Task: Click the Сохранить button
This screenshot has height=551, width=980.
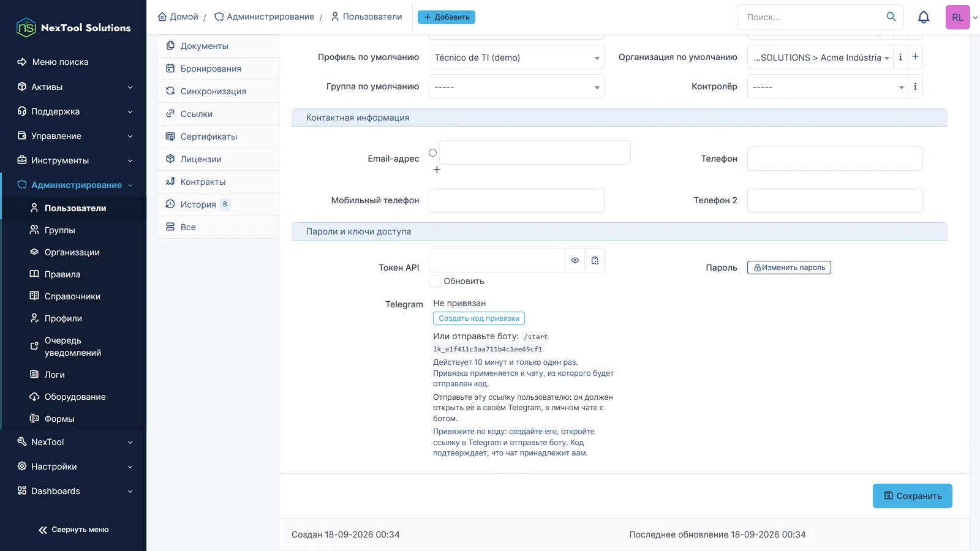Action: [912, 496]
